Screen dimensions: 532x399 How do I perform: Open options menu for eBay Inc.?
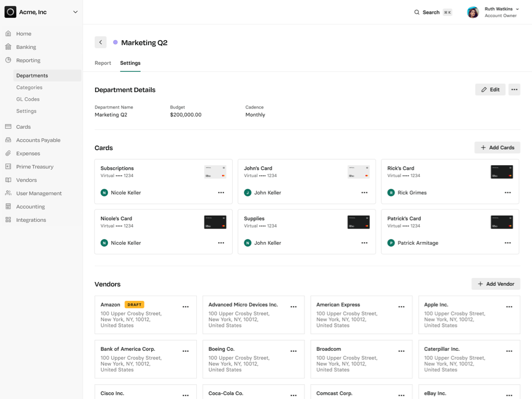pos(509,395)
